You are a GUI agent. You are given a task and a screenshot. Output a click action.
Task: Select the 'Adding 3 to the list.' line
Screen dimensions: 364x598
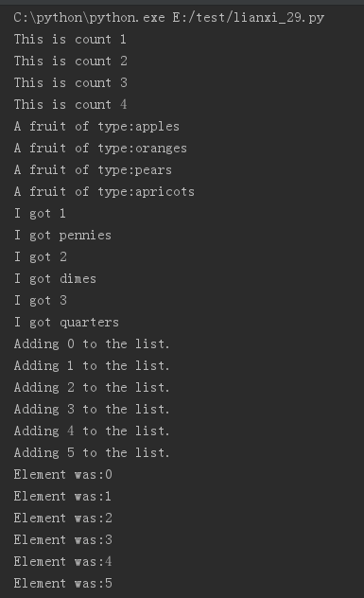click(92, 409)
